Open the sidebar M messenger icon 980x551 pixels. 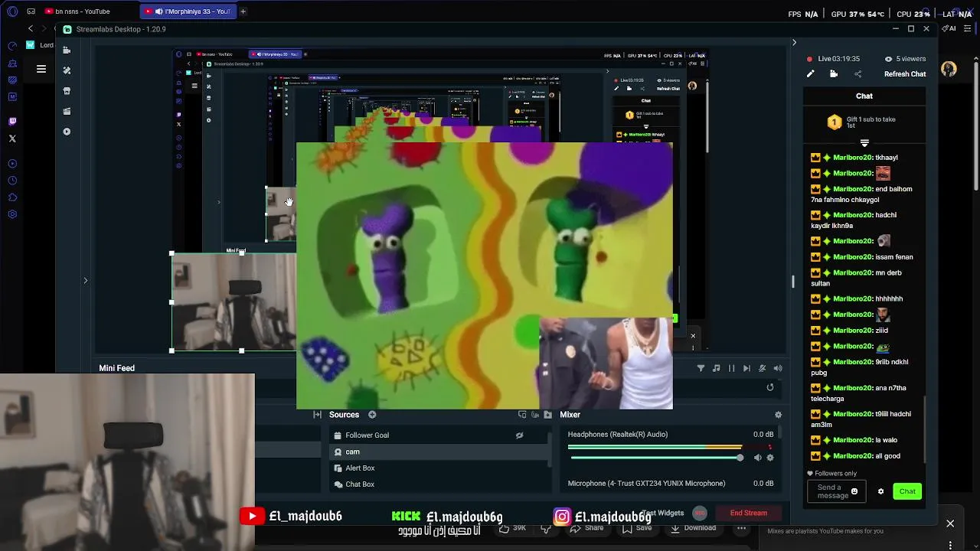coord(12,96)
